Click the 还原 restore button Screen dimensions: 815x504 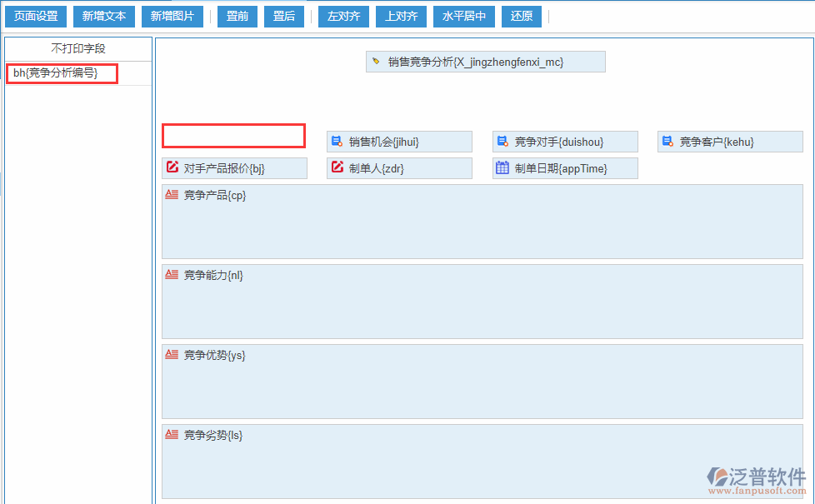click(x=522, y=16)
